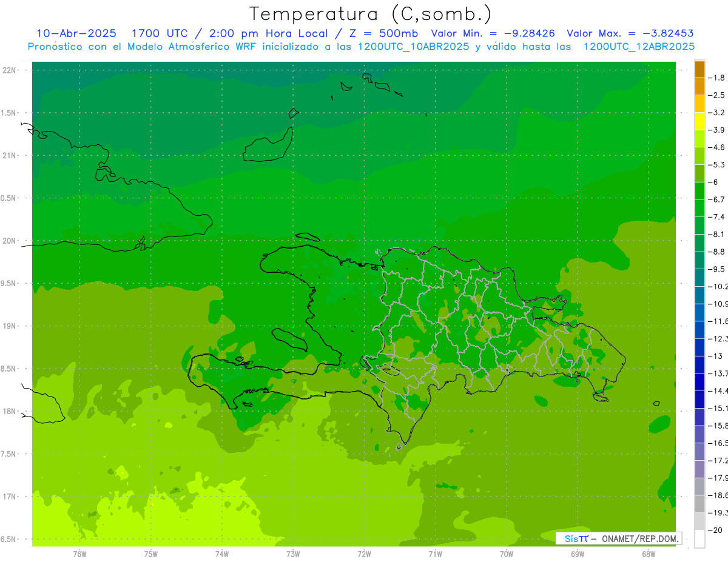Screen dimensions: 728x562
Task: Click the '69W' longitude label
Action: pyautogui.click(x=578, y=554)
